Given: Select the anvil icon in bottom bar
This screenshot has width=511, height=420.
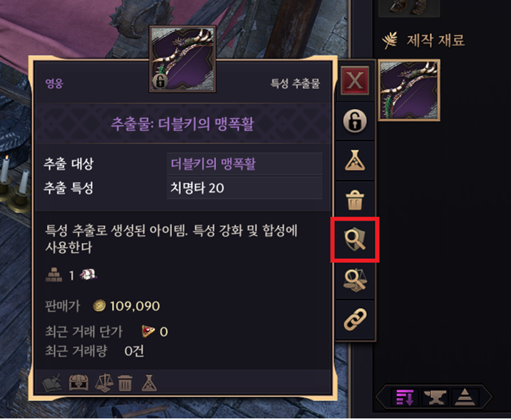Looking at the screenshot, I should coord(435,397).
